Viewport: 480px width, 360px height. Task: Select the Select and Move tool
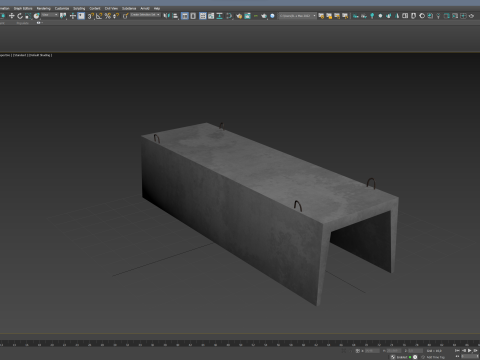(12, 16)
